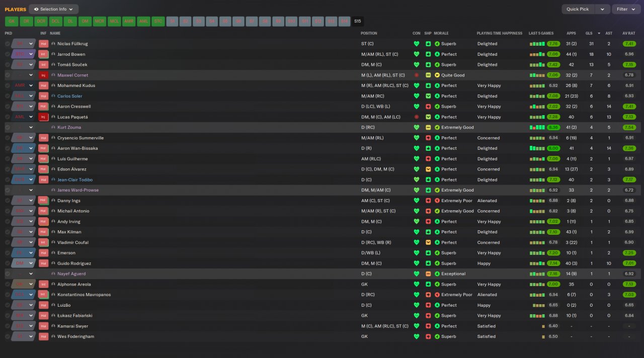Select the AMR position slot

[129, 22]
